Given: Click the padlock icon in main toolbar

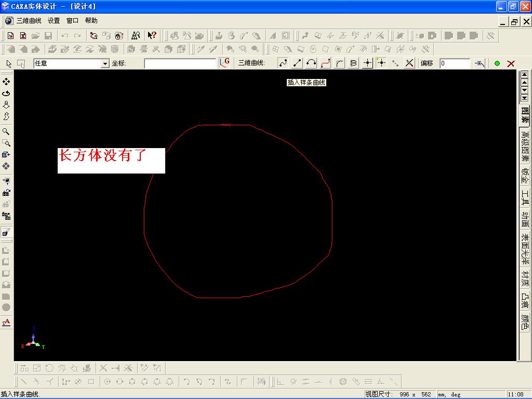Looking at the screenshot, I should (119, 36).
